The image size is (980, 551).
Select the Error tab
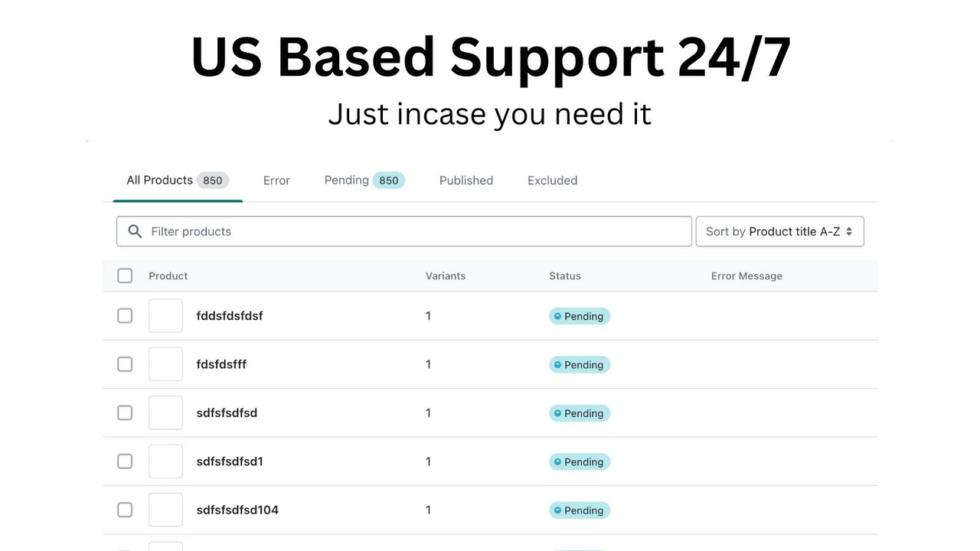[x=276, y=180]
